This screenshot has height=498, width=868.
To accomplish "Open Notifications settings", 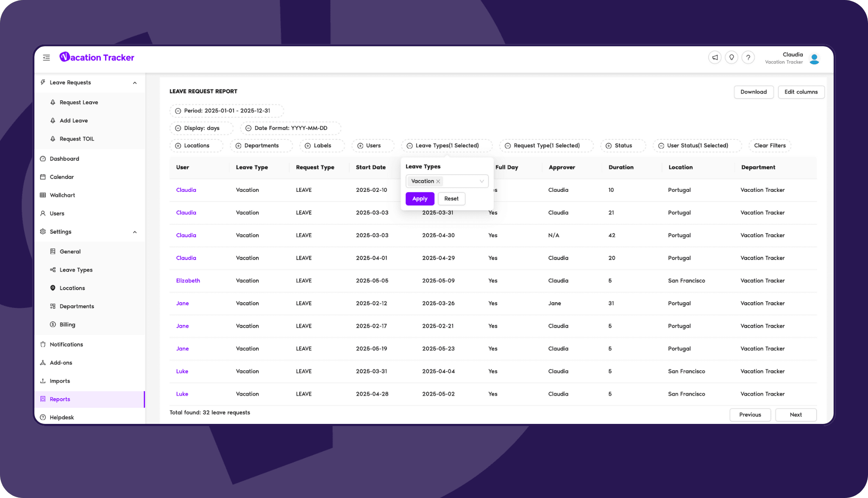I will (x=66, y=344).
